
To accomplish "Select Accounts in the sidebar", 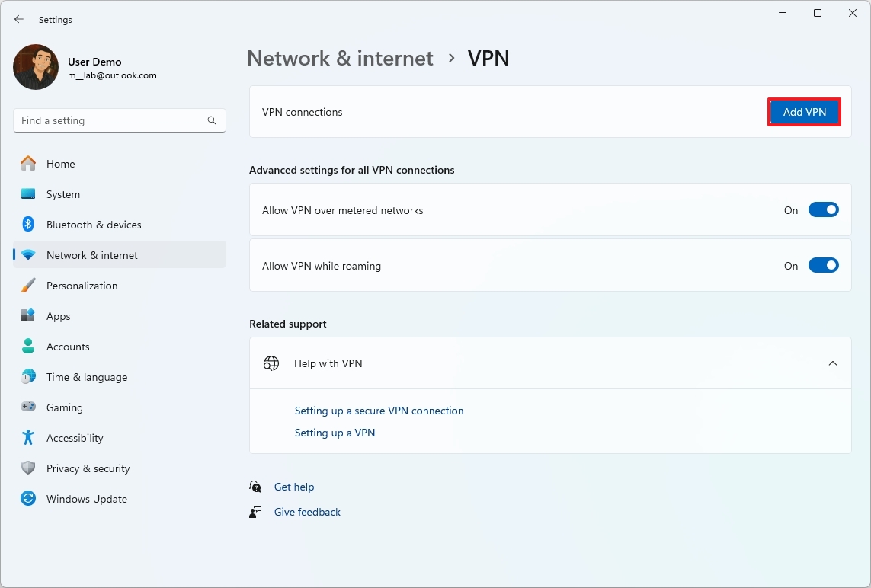I will tap(69, 346).
